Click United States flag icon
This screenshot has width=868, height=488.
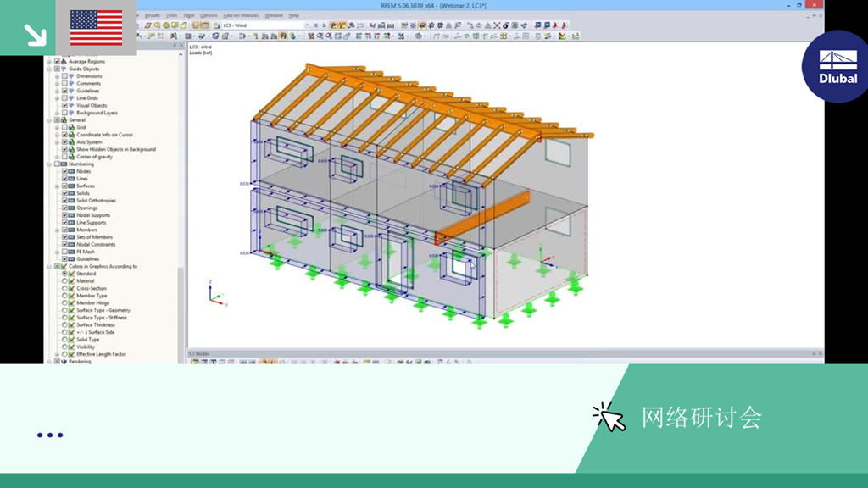pyautogui.click(x=97, y=28)
